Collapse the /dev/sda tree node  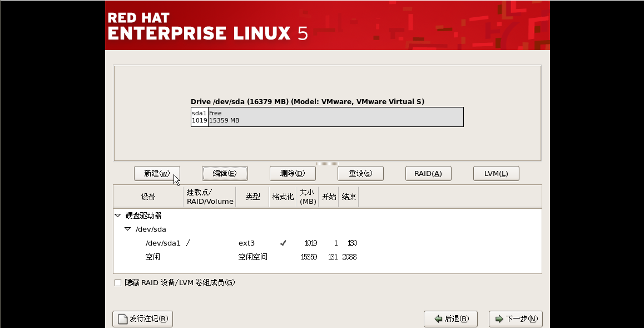[127, 229]
